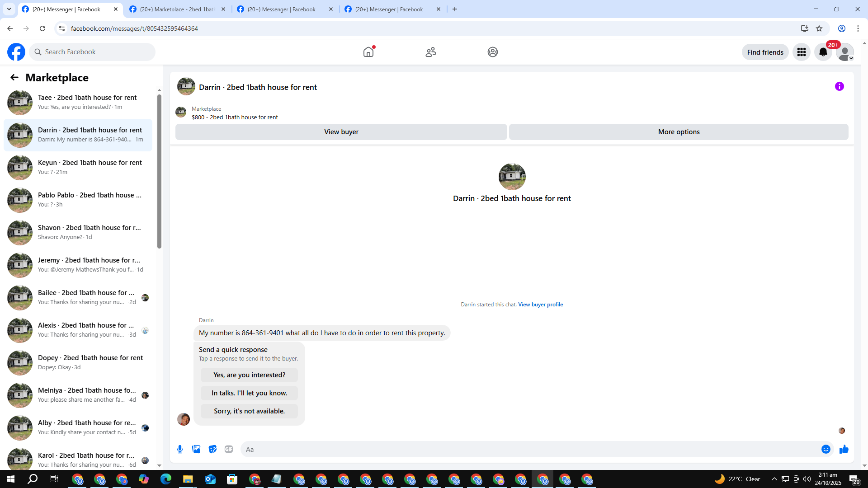Screen dimensions: 868x488
Task: Click the listing thumbnail in chat header
Action: click(x=186, y=86)
